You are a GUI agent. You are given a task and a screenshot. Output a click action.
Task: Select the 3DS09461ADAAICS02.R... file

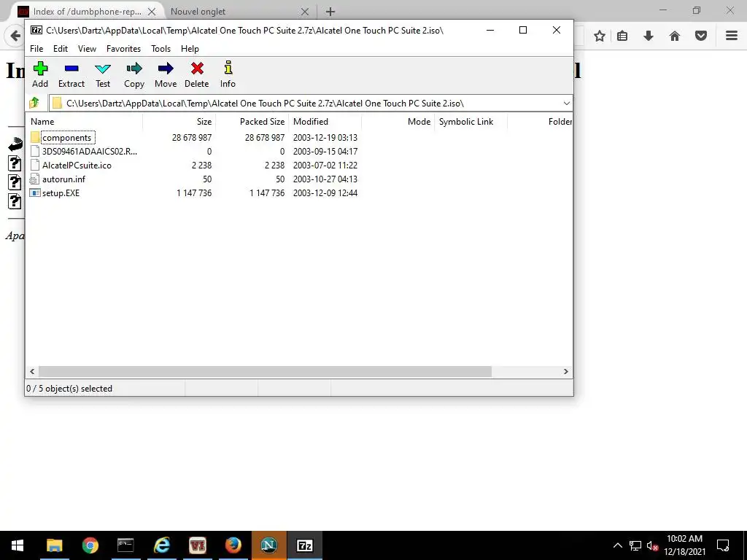89,152
